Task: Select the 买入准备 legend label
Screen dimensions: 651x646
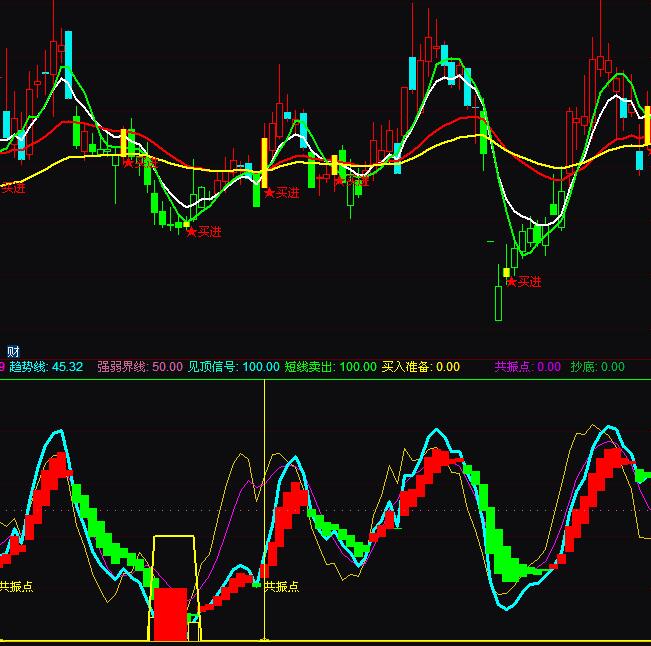Action: (x=420, y=367)
